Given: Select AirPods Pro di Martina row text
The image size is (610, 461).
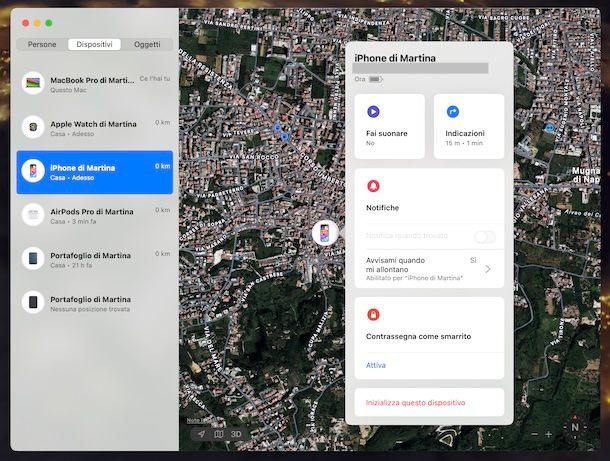Looking at the screenshot, I should 92,212.
